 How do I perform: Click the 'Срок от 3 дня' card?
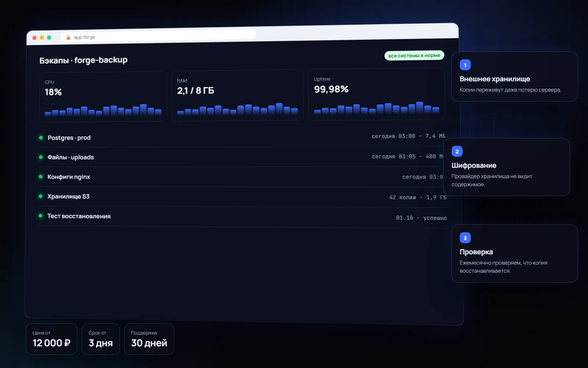(101, 339)
